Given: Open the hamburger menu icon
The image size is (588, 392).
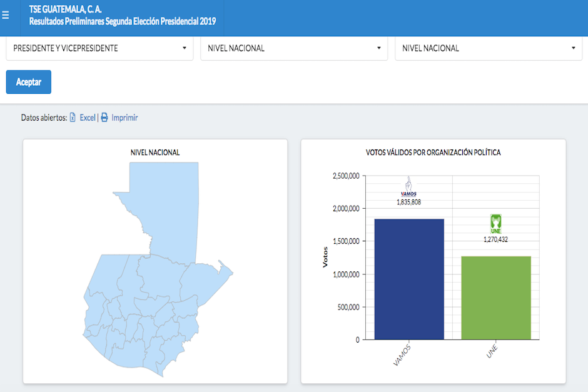Looking at the screenshot, I should tap(6, 16).
